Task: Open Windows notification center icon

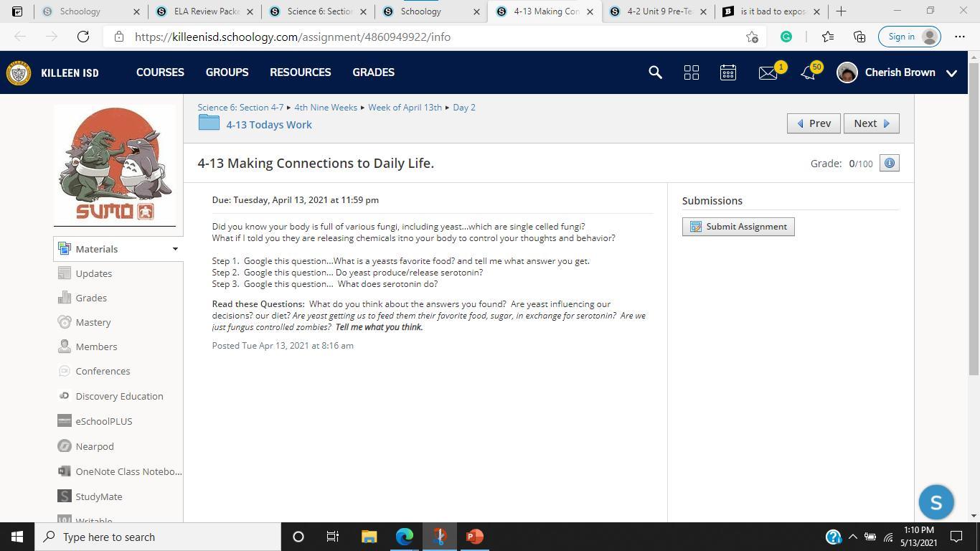Action: coord(956,537)
